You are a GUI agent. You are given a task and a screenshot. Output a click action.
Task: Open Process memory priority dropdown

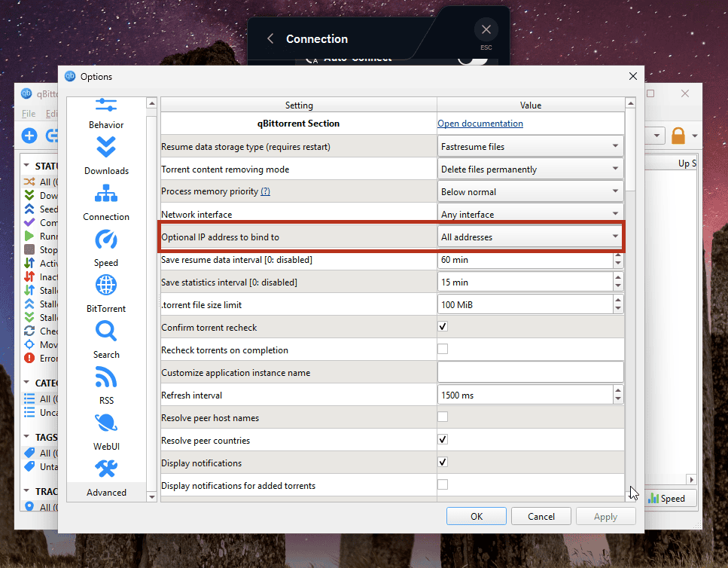click(x=530, y=191)
